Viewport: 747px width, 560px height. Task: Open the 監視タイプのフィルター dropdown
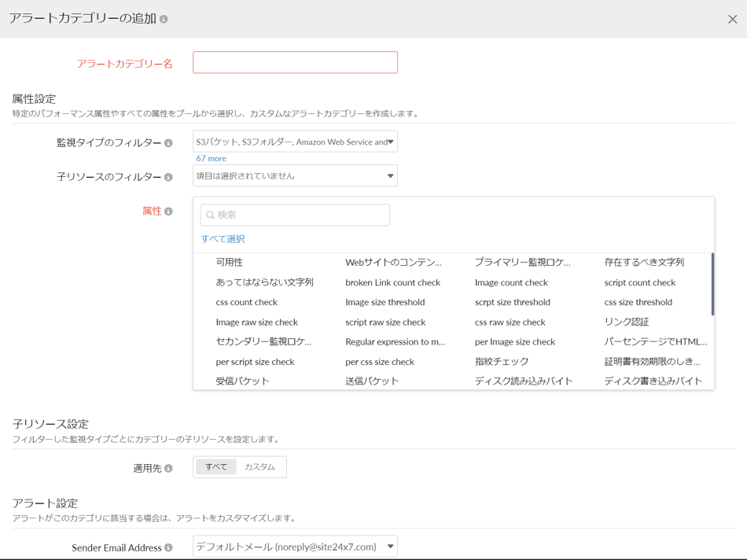[x=296, y=142]
